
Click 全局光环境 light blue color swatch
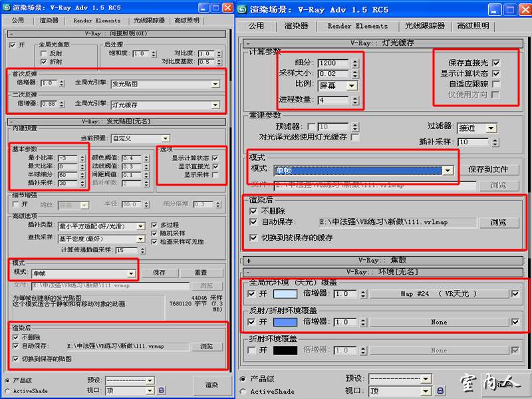point(285,294)
